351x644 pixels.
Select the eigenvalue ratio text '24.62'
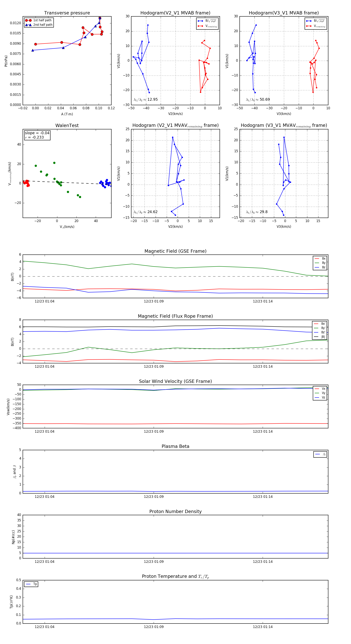tap(152, 212)
